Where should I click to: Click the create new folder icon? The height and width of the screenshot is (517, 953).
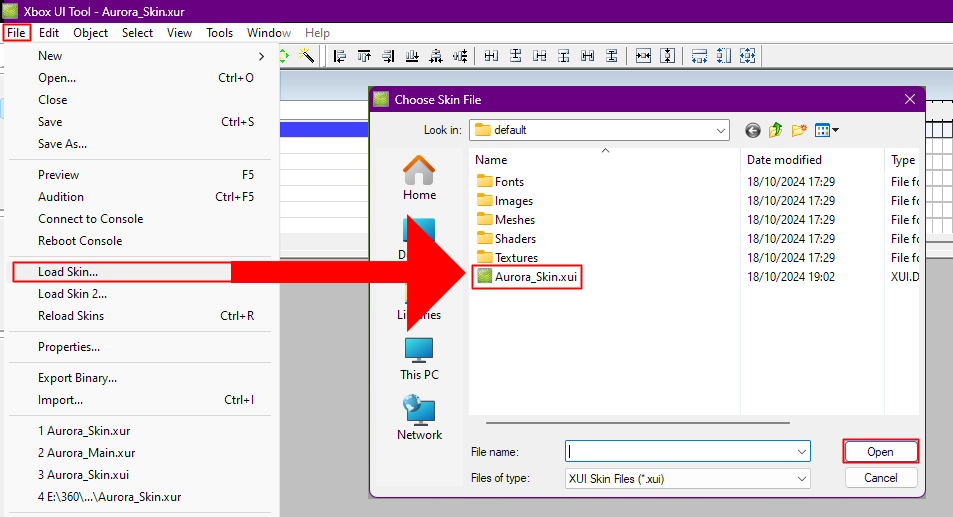coord(799,130)
